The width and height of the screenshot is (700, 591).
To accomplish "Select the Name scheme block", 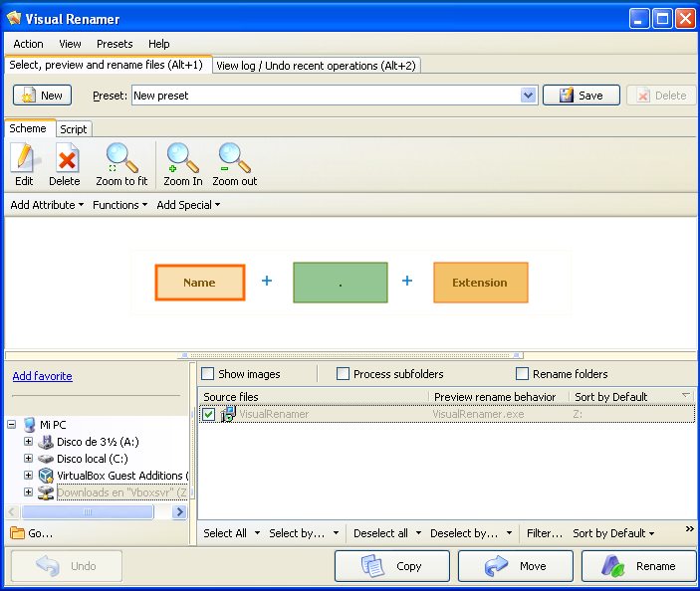I will click(x=200, y=283).
